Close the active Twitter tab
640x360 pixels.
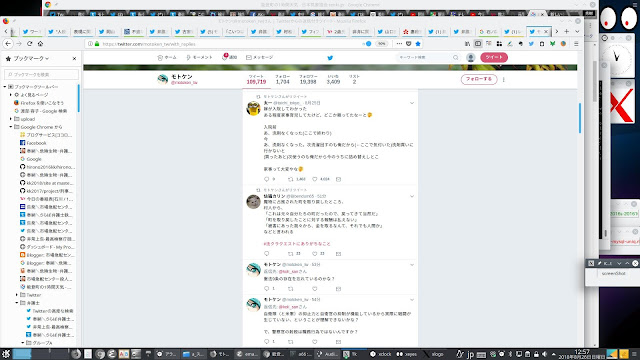tap(546, 31)
